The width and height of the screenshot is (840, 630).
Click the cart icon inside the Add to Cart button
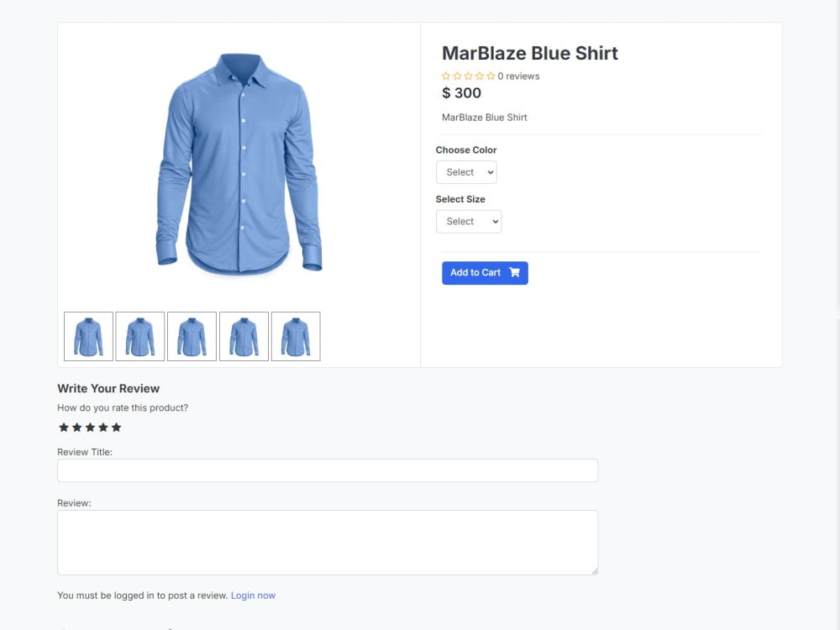click(513, 272)
